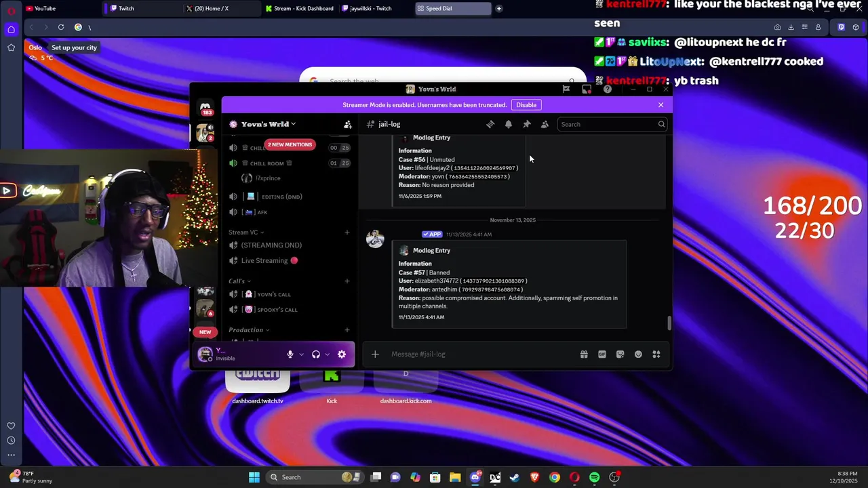The width and height of the screenshot is (868, 488).
Task: Open the (STREAMING DND) stage channel
Action: pos(290,245)
